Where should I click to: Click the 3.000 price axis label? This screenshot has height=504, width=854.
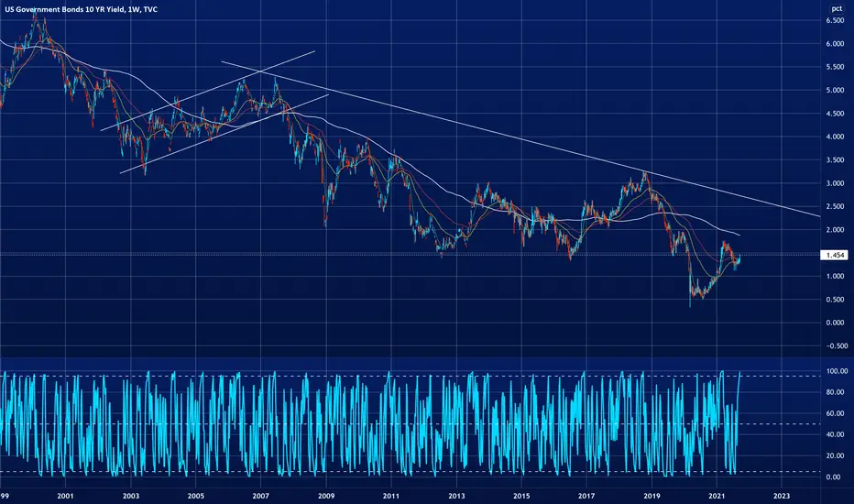pos(835,183)
